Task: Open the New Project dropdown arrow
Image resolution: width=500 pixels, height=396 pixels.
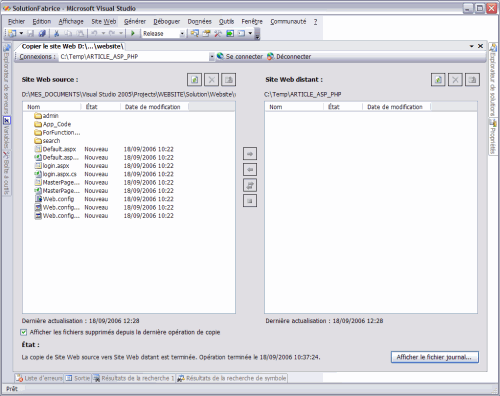Action: click(21, 33)
